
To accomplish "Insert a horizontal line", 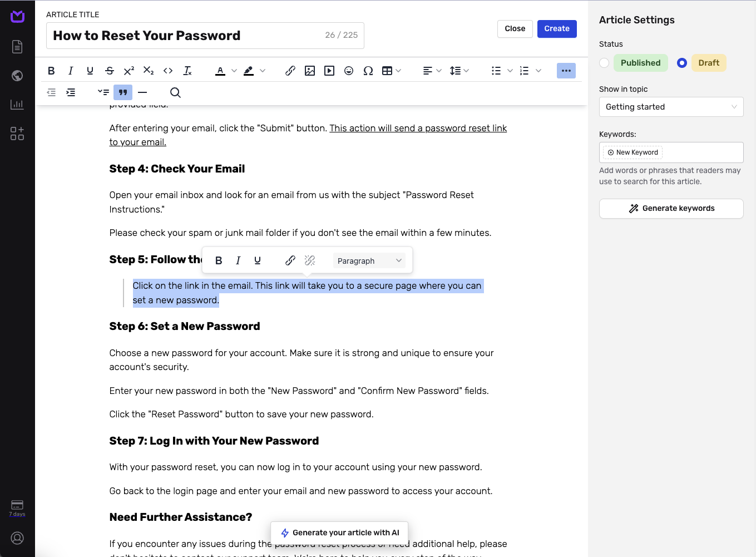I will (142, 92).
